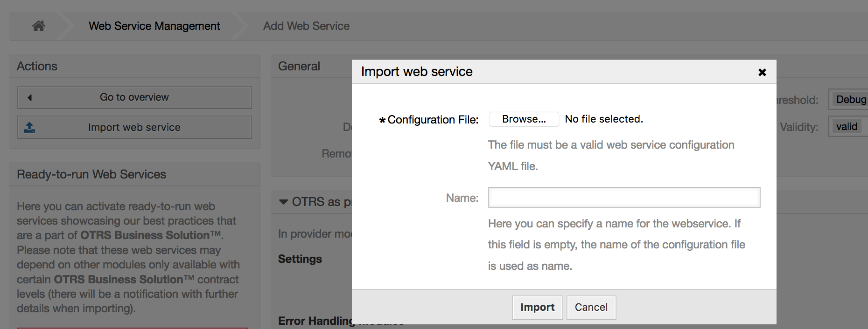Close the Import web service dialog
This screenshot has width=868, height=329.
(x=762, y=72)
